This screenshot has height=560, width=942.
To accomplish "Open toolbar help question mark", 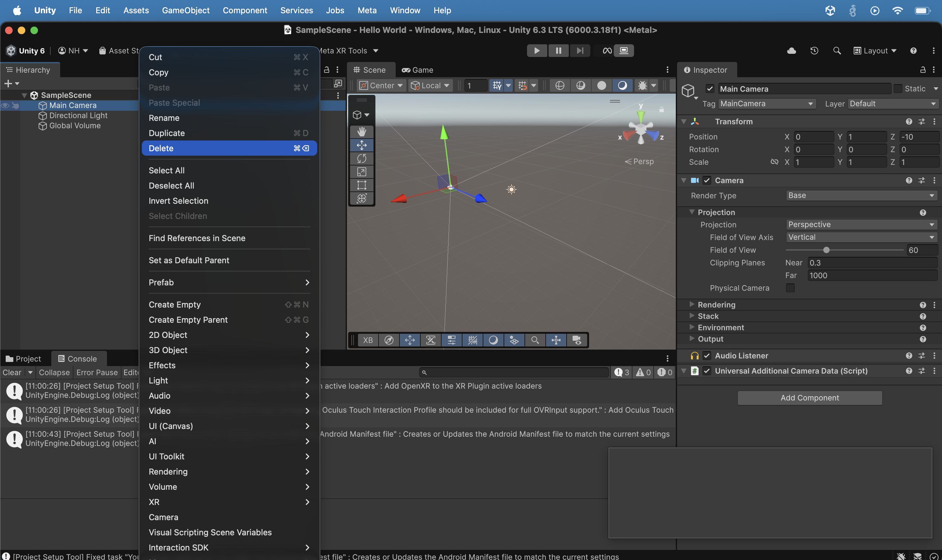I will point(913,51).
